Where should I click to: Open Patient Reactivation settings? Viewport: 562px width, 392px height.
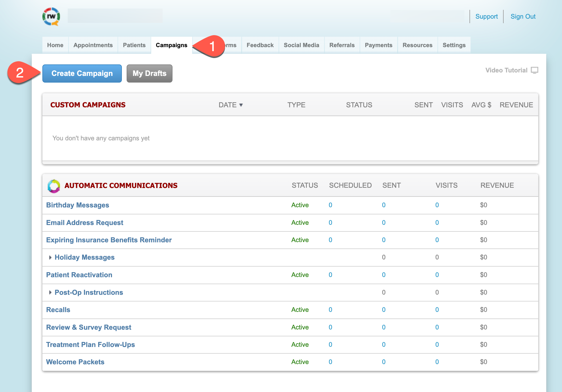[79, 275]
